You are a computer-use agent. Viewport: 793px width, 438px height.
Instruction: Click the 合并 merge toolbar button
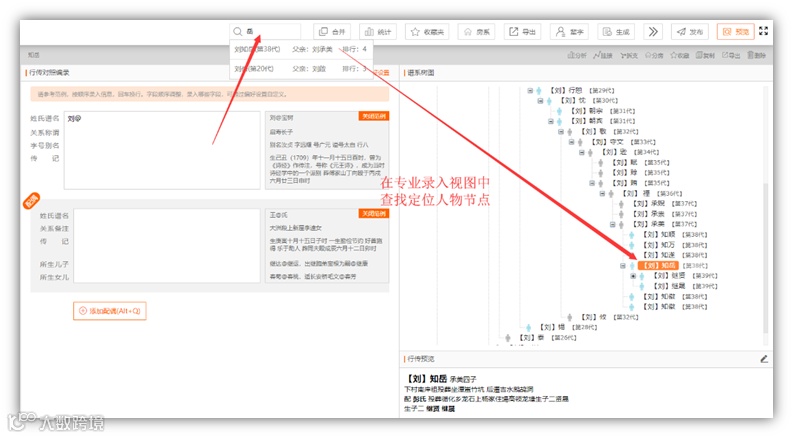[332, 31]
